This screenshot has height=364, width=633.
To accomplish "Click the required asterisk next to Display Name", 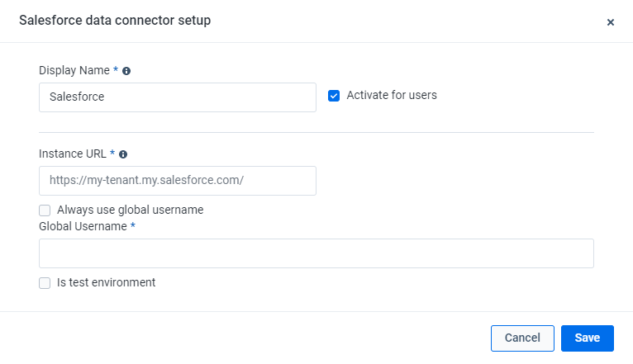I will click(116, 69).
